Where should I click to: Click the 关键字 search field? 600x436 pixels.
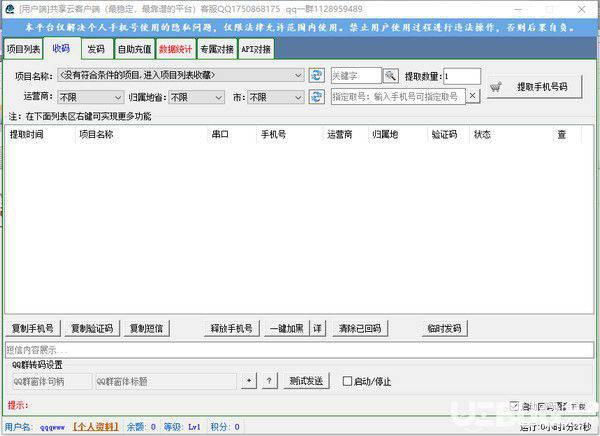(356, 75)
